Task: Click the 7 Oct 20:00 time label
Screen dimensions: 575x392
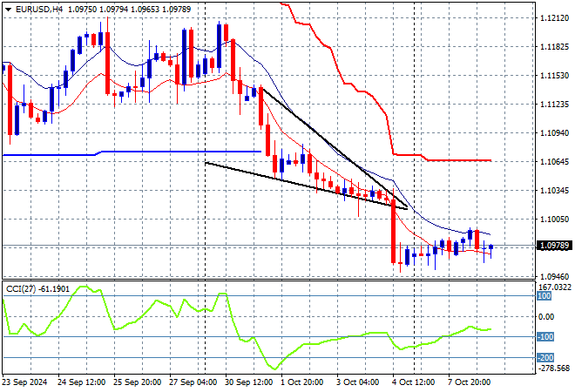Action: point(469,382)
